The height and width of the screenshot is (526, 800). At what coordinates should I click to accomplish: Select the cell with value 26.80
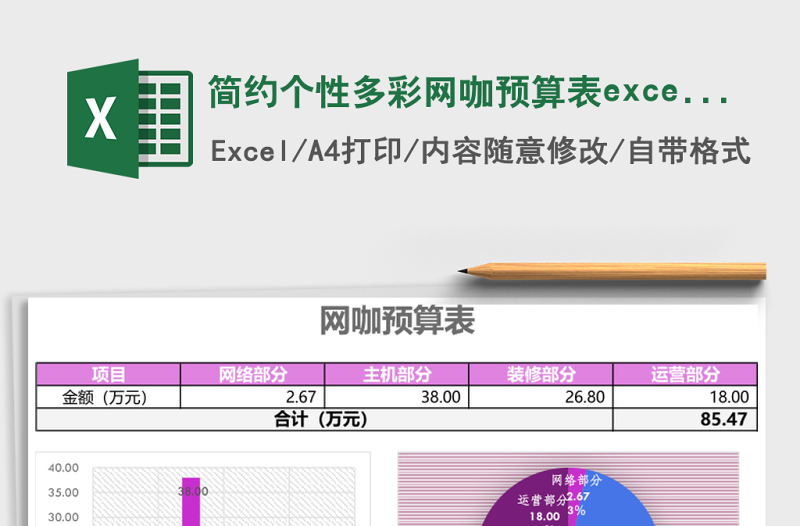click(540, 397)
